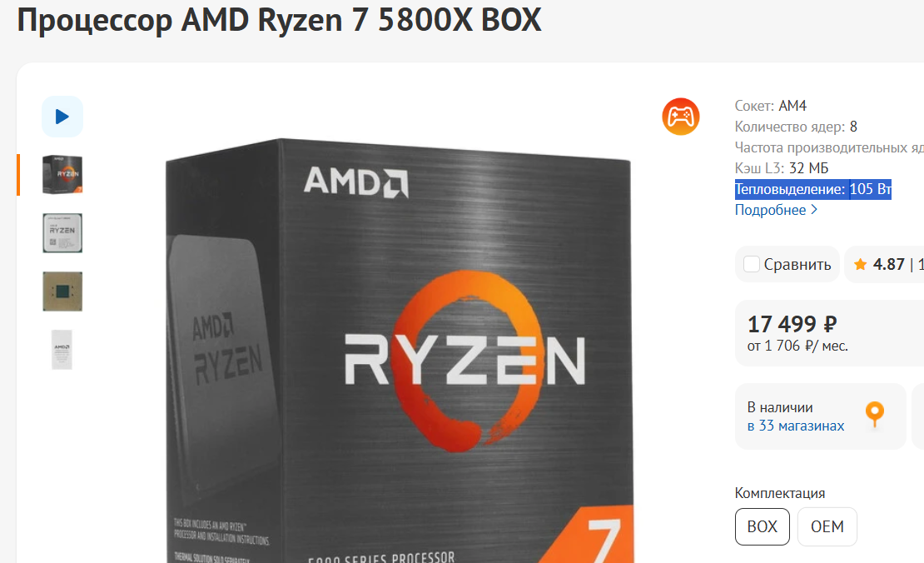Play the product video thumbnail
This screenshot has width=924, height=563.
tap(62, 117)
